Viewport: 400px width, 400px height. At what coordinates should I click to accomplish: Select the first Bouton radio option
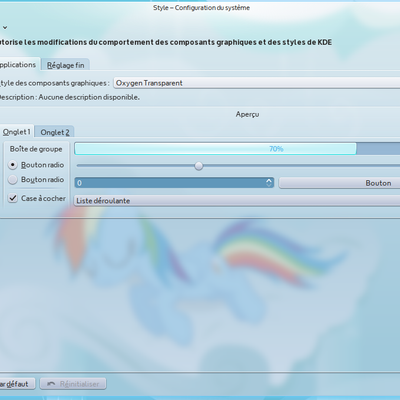tap(13, 165)
